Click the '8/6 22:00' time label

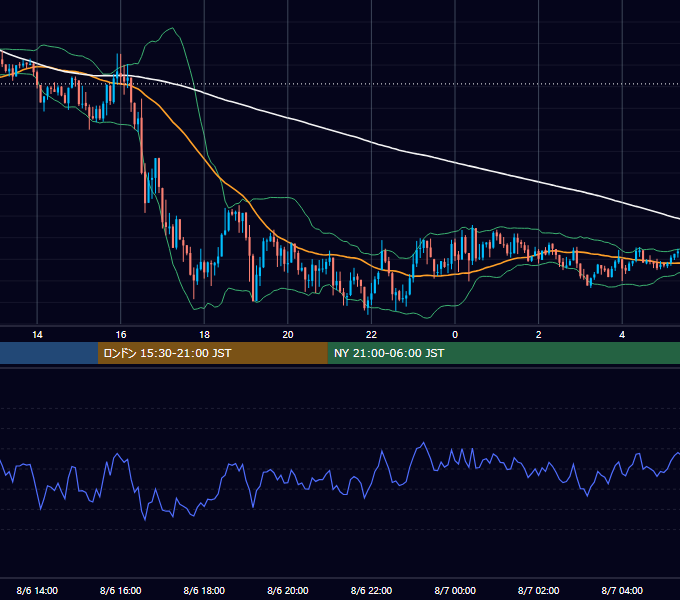click(371, 590)
